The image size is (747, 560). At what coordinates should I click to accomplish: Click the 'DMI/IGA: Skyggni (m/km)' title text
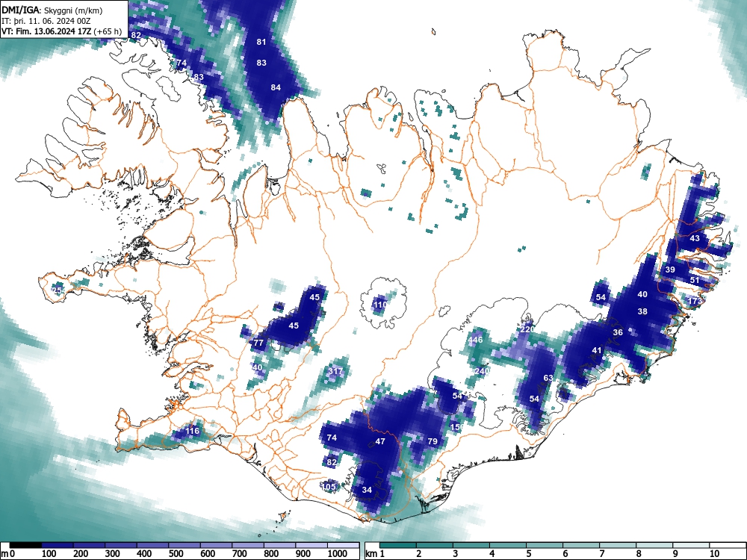pyautogui.click(x=52, y=10)
